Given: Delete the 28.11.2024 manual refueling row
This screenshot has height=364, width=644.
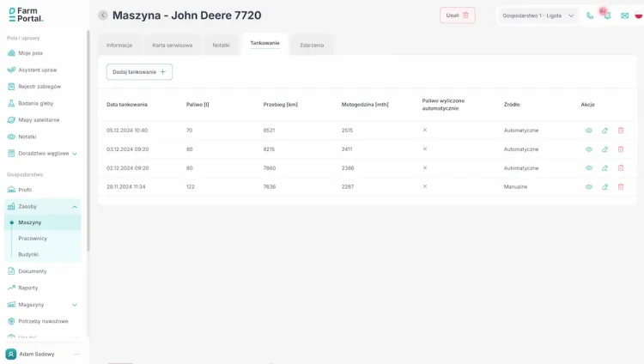Looking at the screenshot, I should click(621, 187).
